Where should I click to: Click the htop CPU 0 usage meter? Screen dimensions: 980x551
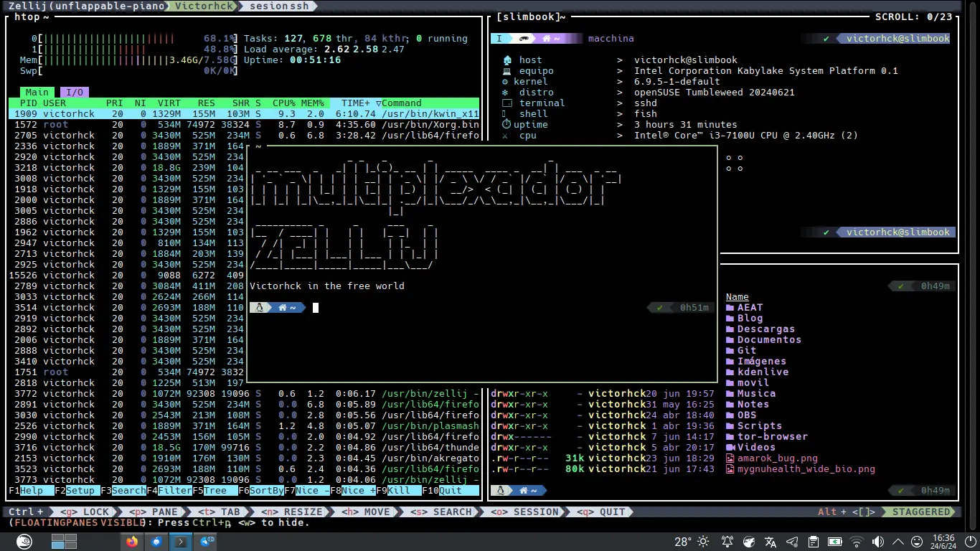134,38
